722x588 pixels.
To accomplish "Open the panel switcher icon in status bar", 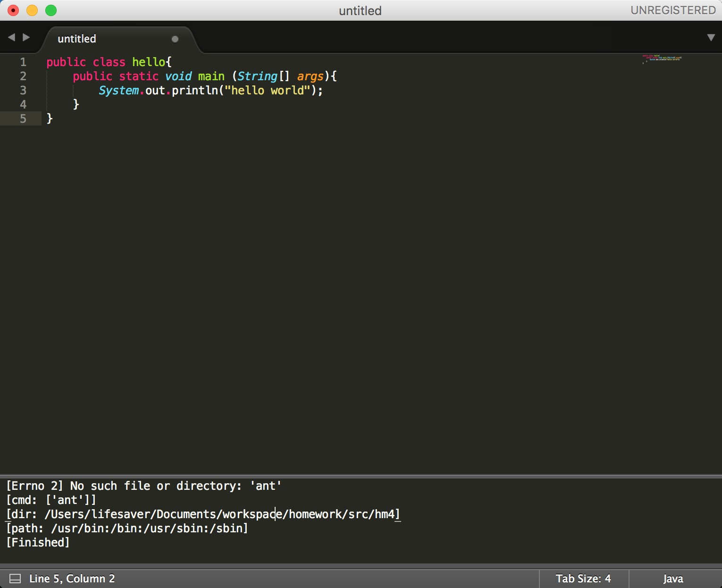I will pos(15,579).
